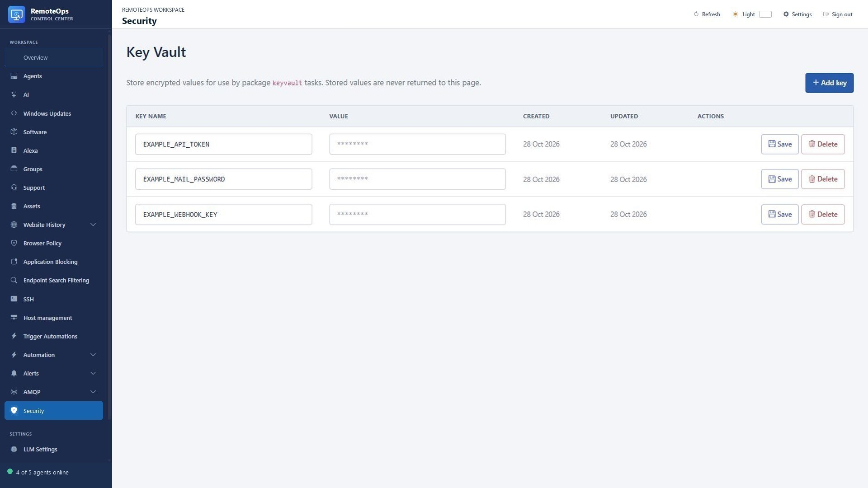Focus the EXAMPLE_API_TOKEN key name field

[223, 144]
